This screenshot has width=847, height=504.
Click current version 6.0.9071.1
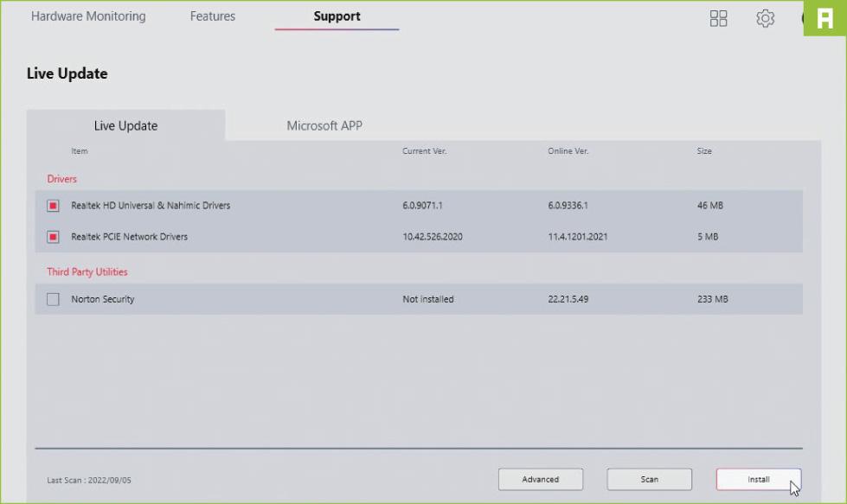tap(422, 206)
